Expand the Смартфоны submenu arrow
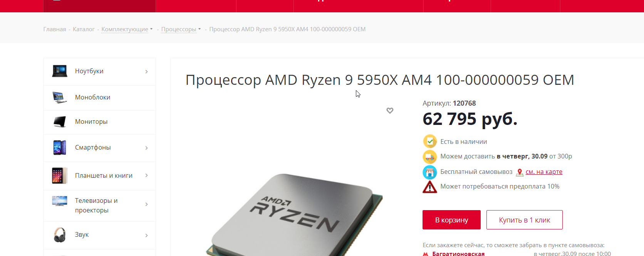 147,148
